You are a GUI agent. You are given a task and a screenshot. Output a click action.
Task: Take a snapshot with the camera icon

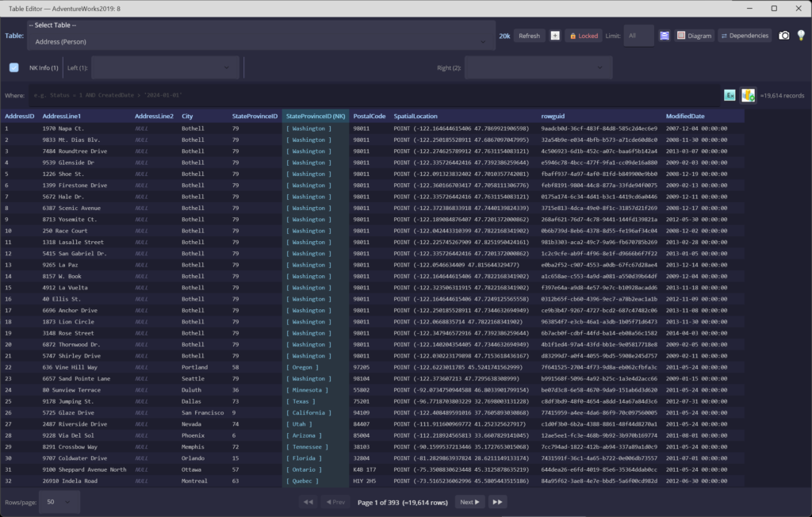pos(784,35)
